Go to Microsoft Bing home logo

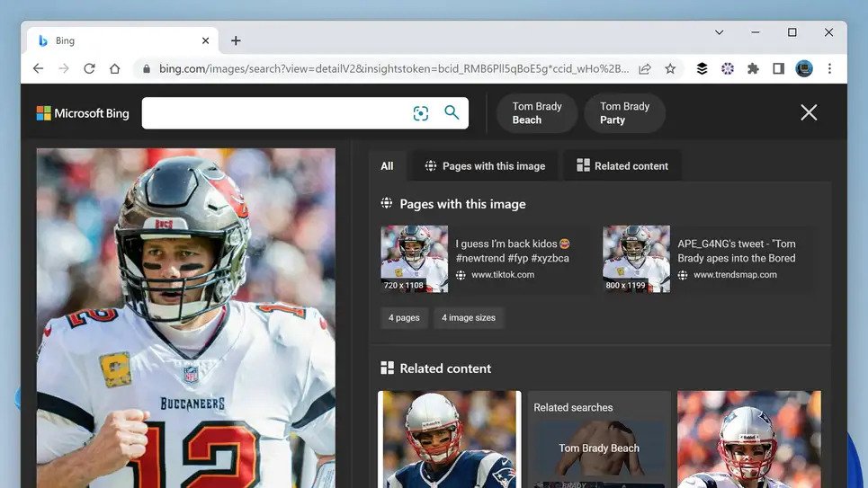coord(83,113)
